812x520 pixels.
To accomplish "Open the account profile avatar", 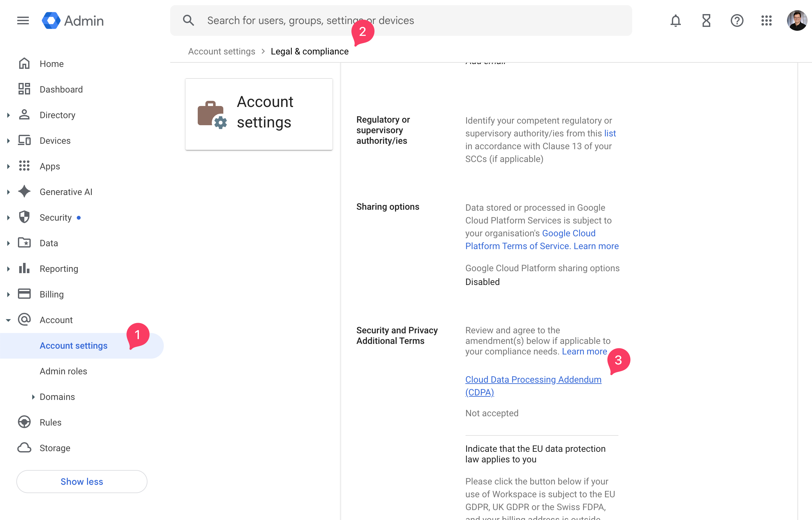I will coord(797,20).
